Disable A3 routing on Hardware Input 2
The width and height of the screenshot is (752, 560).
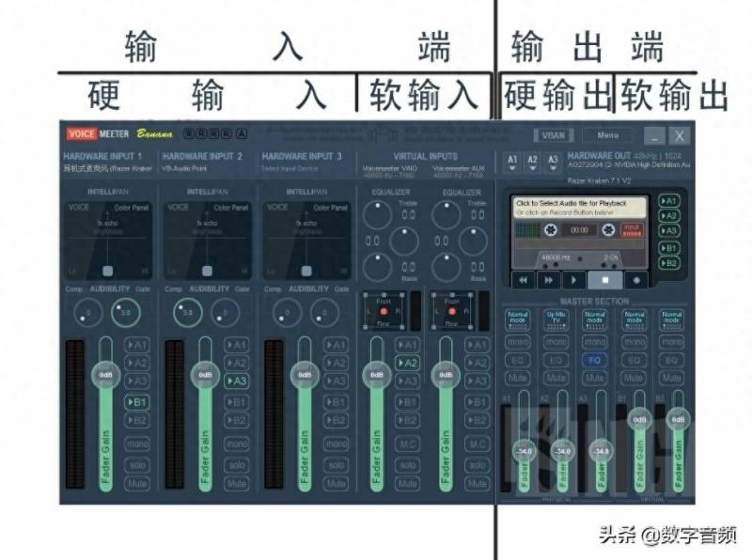pos(237,381)
